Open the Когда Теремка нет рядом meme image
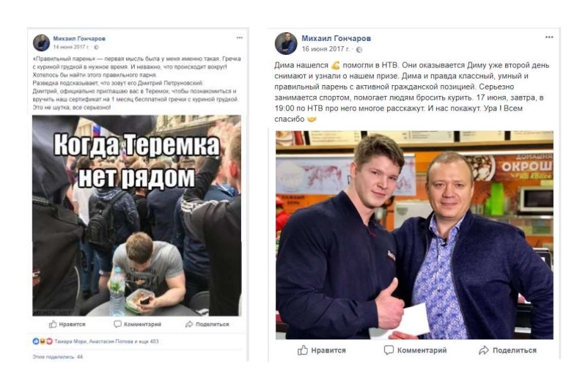This screenshot has height=387, width=588. click(x=136, y=215)
